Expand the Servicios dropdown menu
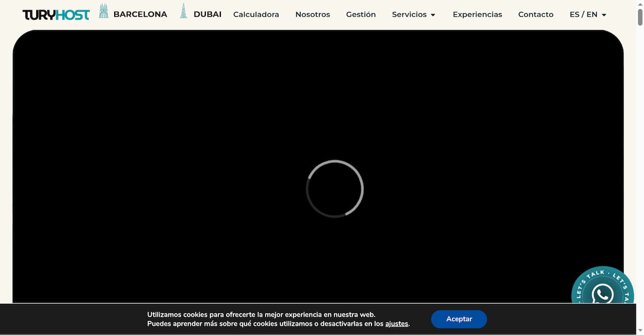The height and width of the screenshot is (335, 644). click(x=414, y=15)
